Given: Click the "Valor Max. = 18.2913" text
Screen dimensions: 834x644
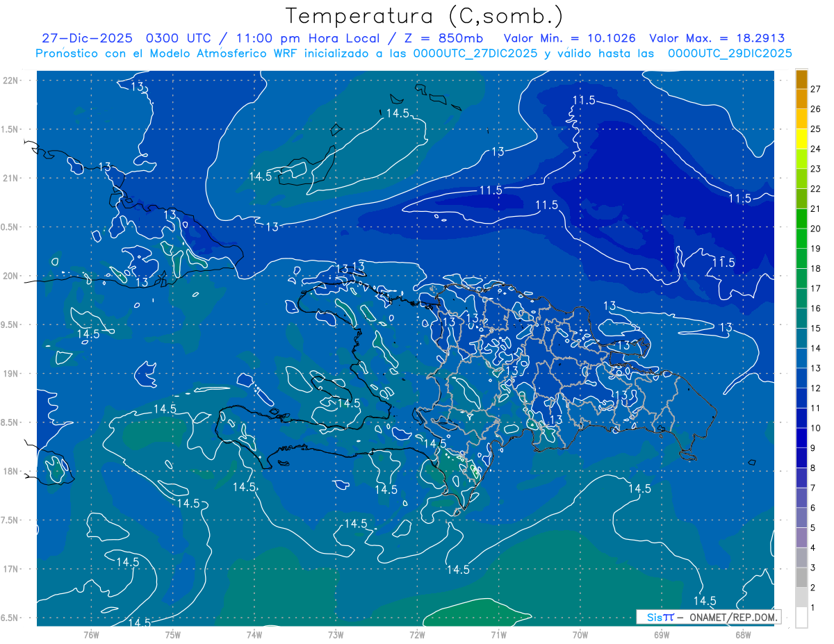Looking at the screenshot, I should (x=717, y=38).
